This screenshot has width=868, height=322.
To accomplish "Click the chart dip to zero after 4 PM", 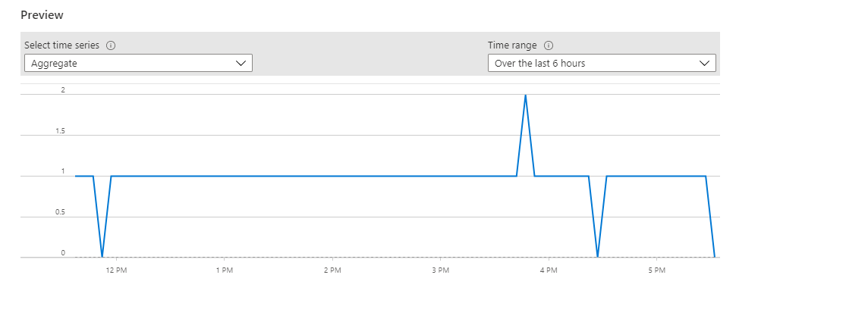I will 598,256.
